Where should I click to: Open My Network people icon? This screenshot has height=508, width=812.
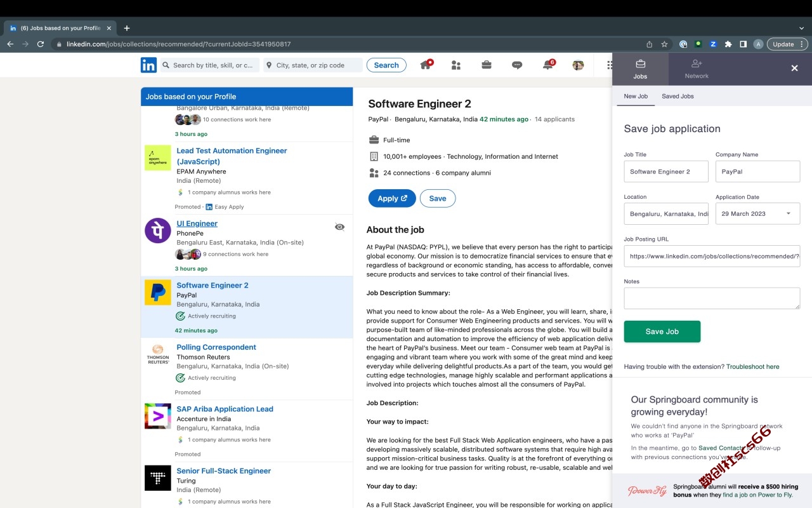coord(455,65)
